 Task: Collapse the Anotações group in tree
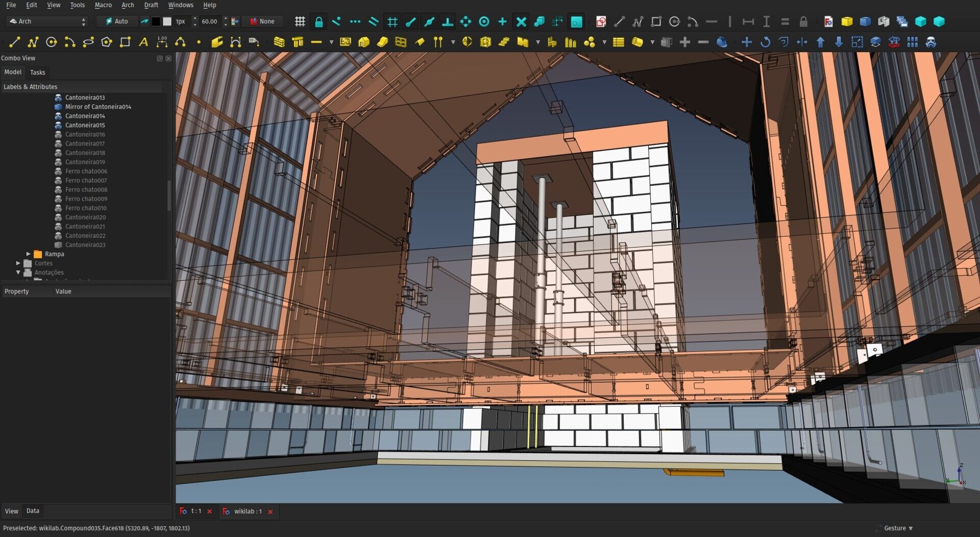coord(18,272)
